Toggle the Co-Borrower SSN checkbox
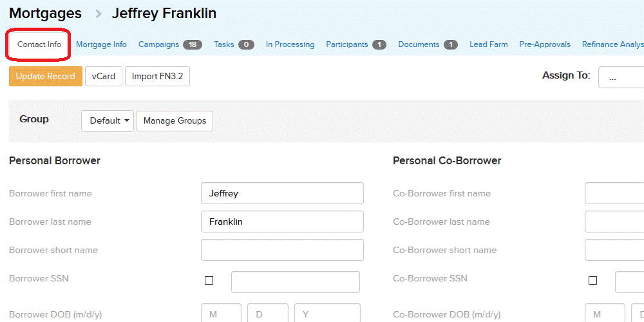This screenshot has width=644, height=322. pos(592,281)
